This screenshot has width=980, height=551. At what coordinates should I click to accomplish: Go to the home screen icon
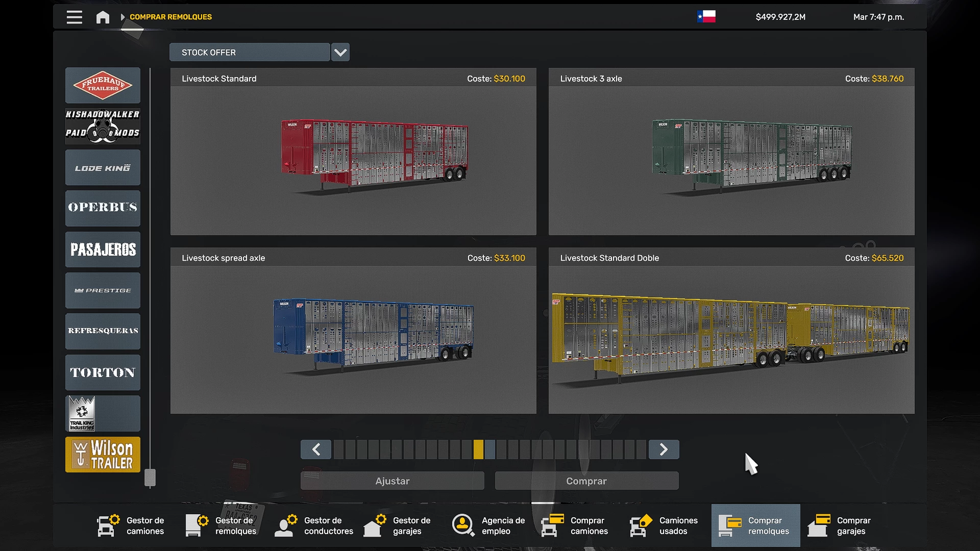click(x=103, y=17)
